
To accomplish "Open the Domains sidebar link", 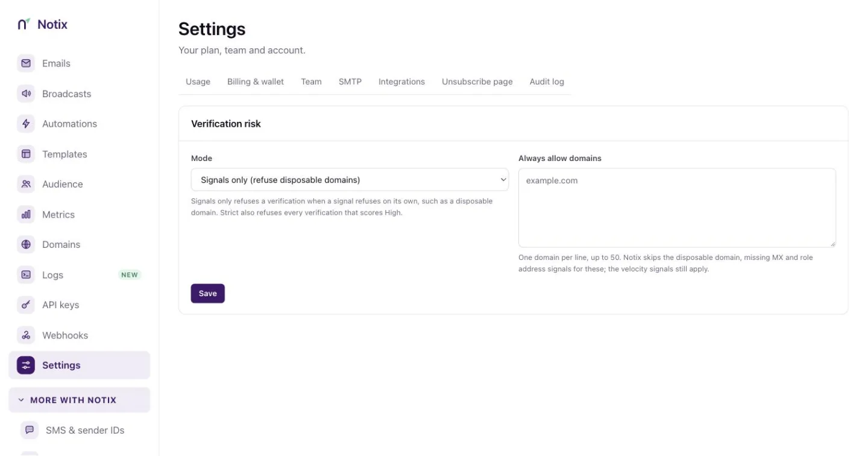I will click(80, 244).
